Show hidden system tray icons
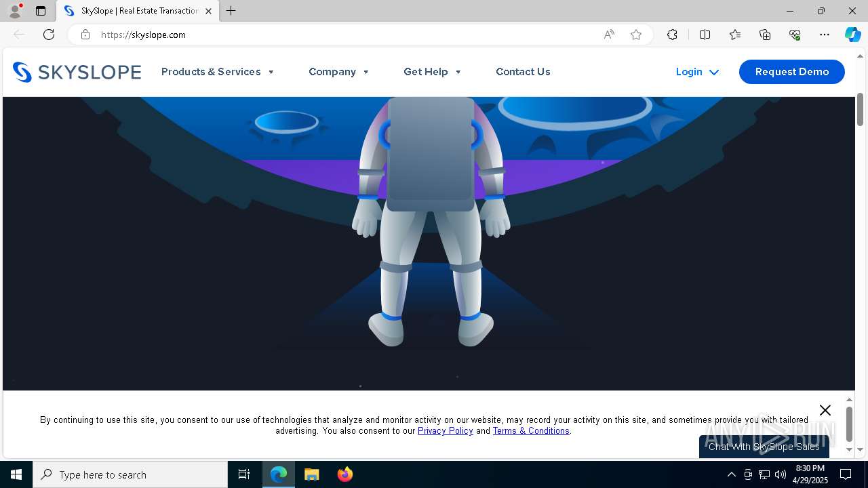 [731, 474]
